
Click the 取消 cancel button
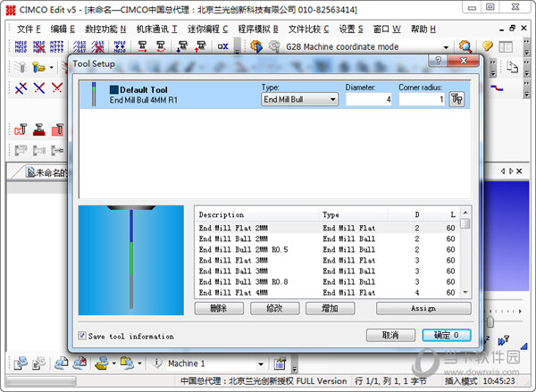tap(390, 335)
